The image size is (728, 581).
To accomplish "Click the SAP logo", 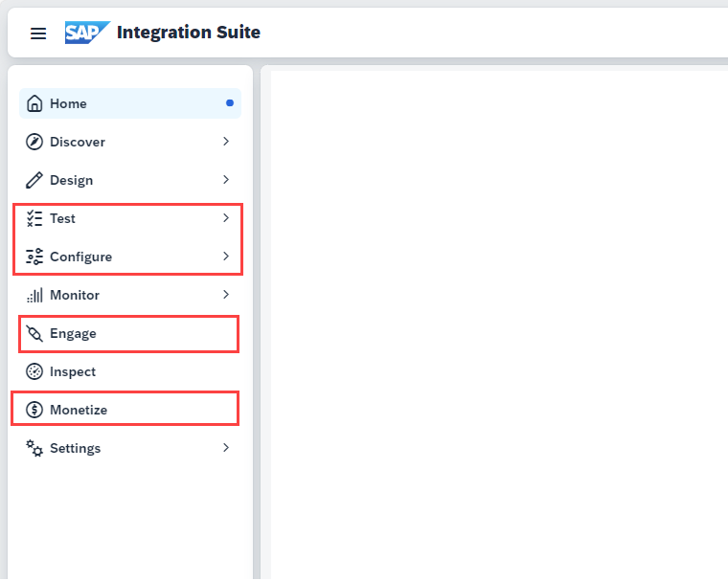I will point(87,33).
